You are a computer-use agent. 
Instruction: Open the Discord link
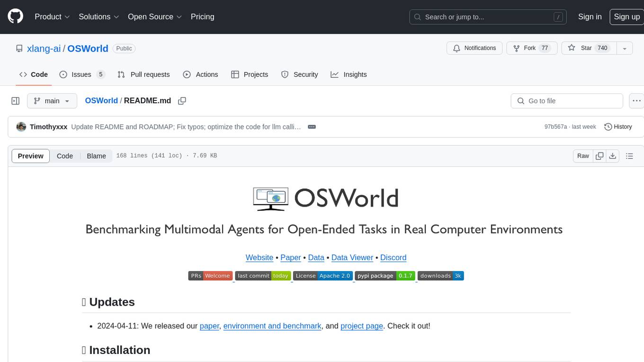[x=393, y=257]
